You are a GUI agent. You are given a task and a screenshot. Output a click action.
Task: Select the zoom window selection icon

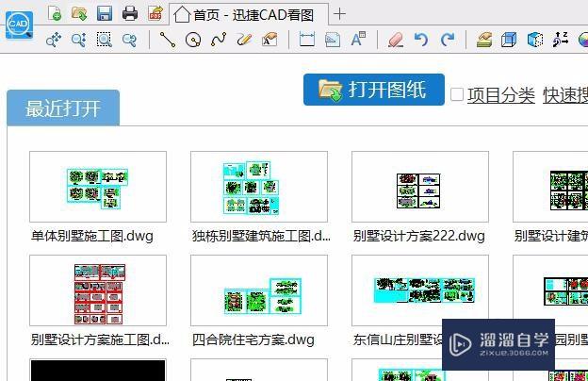click(105, 40)
